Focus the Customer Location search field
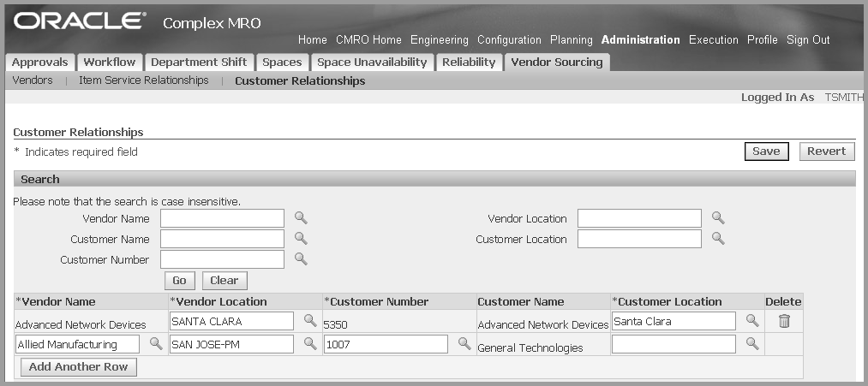The width and height of the screenshot is (868, 386). tap(639, 239)
